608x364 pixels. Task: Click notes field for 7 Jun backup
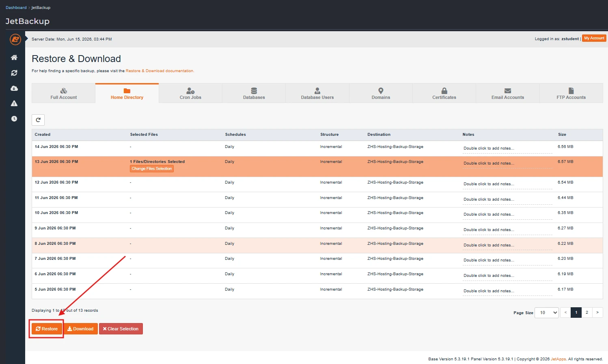pos(507,260)
